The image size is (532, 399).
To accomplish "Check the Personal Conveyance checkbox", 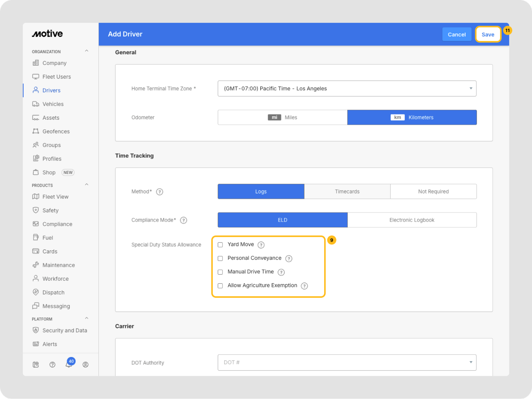I will 220,258.
